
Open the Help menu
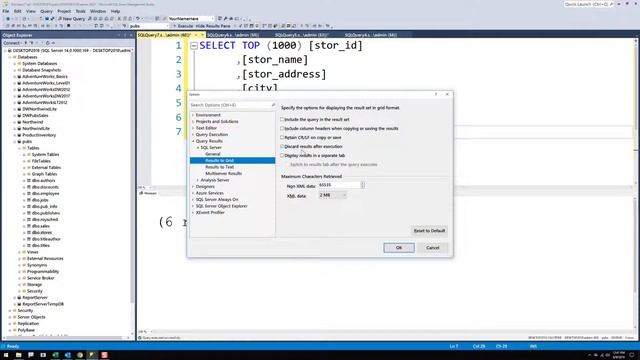pos(116,11)
